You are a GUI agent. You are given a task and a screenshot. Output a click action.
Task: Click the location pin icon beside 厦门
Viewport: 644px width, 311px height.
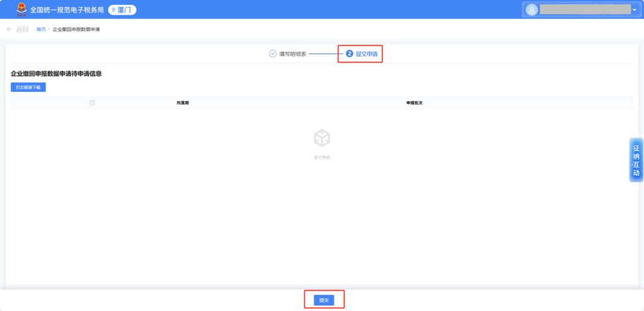point(113,10)
